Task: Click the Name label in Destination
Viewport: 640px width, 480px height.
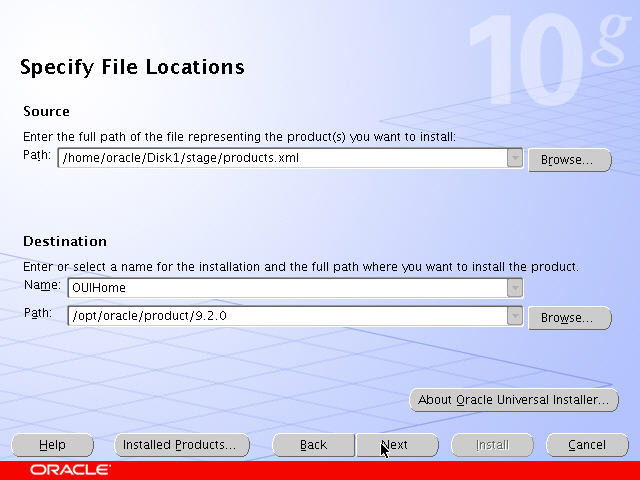Action: pyautogui.click(x=42, y=285)
